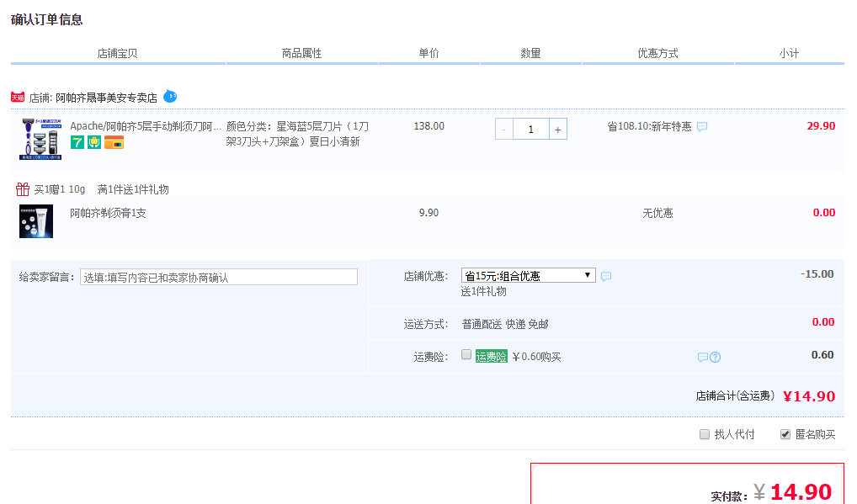
Task: Click the 确认订单信息 heading
Action: coord(47,19)
